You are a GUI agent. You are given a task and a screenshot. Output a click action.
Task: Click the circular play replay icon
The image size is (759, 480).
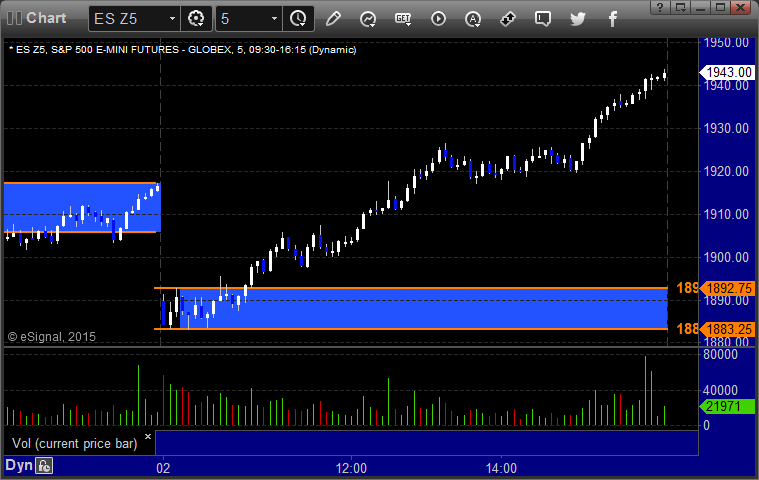[438, 19]
